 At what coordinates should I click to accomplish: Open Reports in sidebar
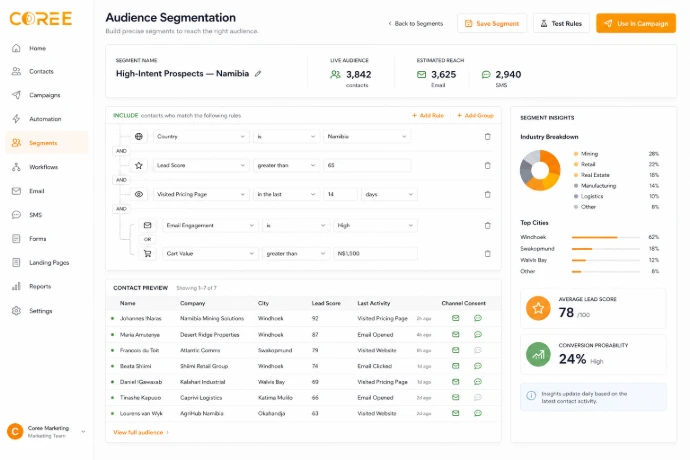(x=47, y=287)
